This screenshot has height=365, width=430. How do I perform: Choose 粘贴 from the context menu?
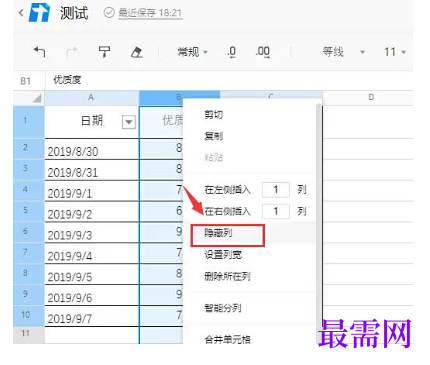(x=213, y=157)
